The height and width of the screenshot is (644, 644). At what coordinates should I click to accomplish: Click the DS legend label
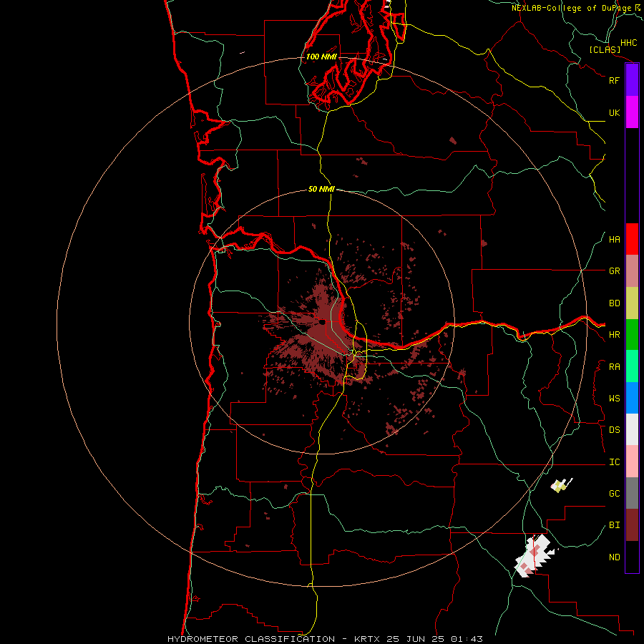[x=614, y=430]
